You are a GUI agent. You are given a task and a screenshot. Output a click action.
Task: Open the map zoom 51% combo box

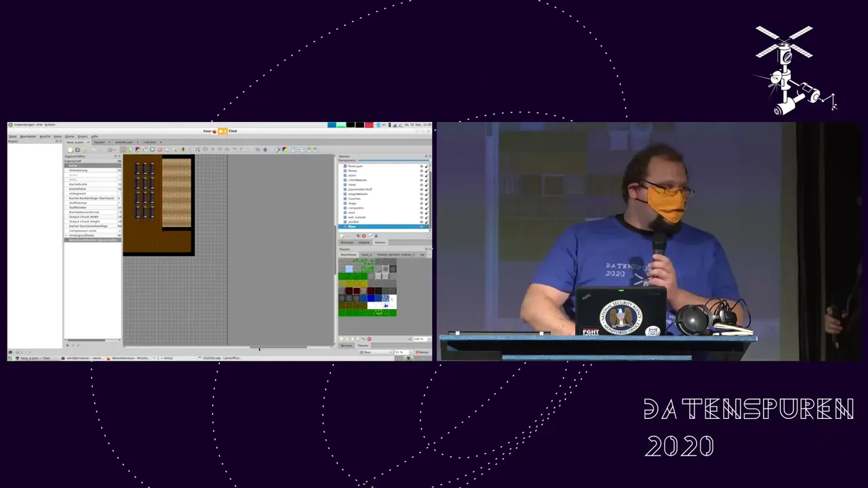tap(403, 352)
